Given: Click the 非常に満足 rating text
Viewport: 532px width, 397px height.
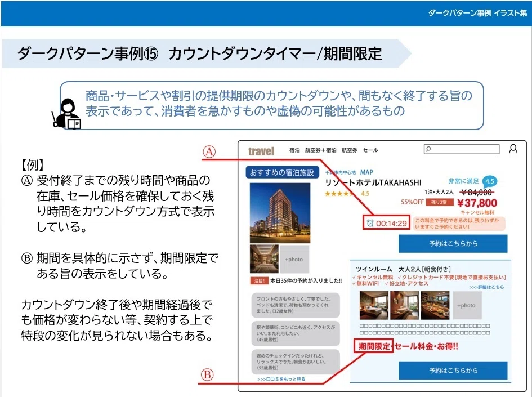Looking at the screenshot, I should (x=463, y=181).
